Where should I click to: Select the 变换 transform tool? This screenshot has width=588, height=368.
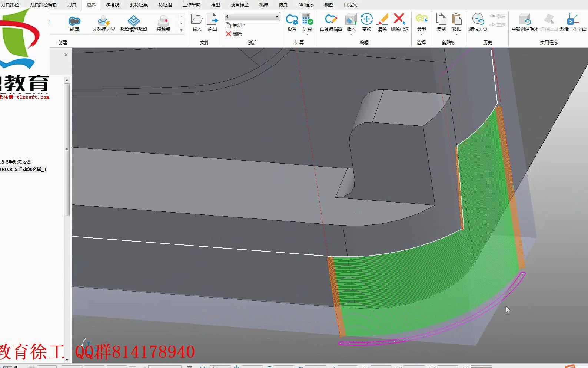(367, 23)
